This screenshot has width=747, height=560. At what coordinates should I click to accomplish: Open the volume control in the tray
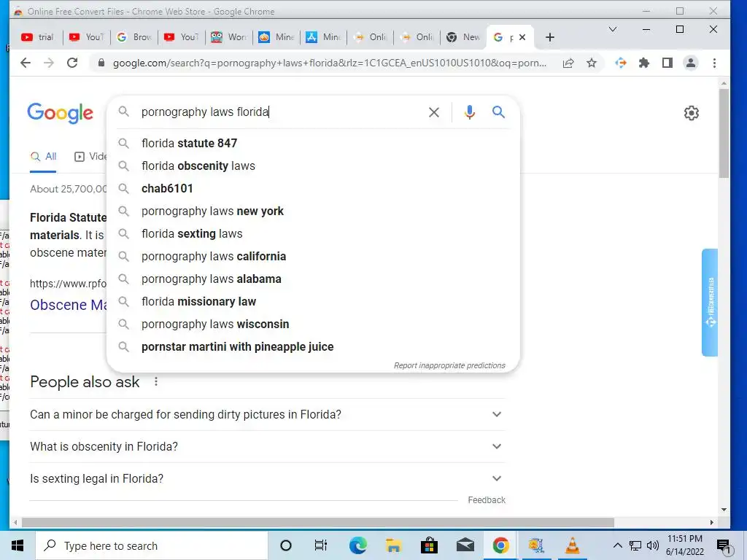pyautogui.click(x=653, y=545)
